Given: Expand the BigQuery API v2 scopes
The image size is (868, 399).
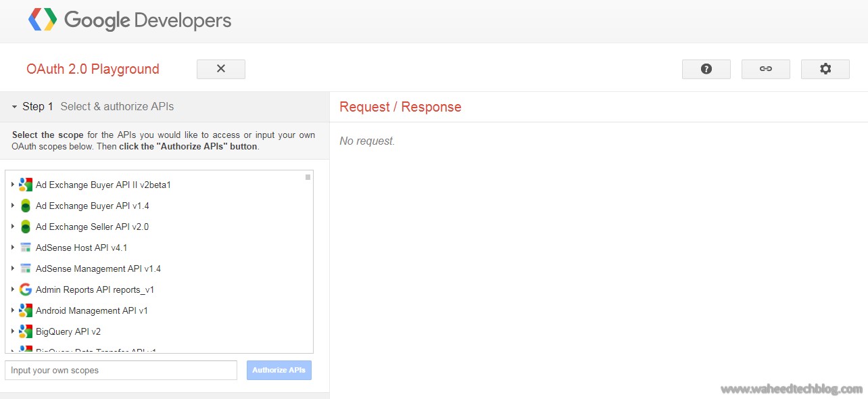Looking at the screenshot, I should coord(13,331).
